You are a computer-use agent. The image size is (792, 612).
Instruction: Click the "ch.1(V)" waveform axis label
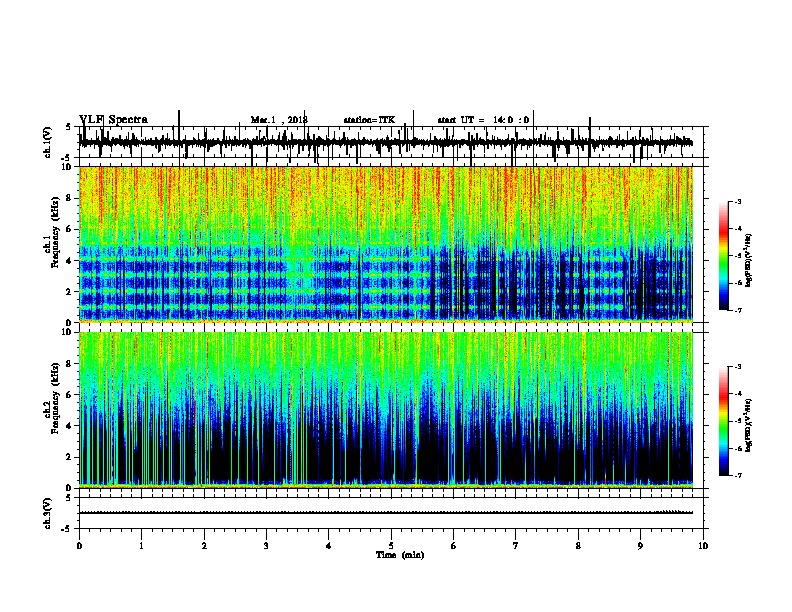click(48, 142)
